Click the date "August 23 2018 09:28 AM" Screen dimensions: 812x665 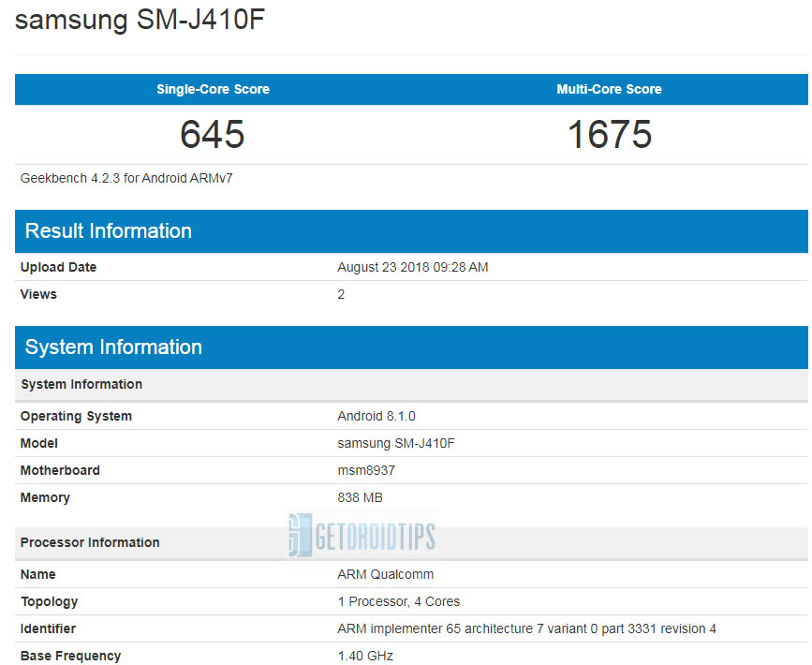[x=413, y=267]
